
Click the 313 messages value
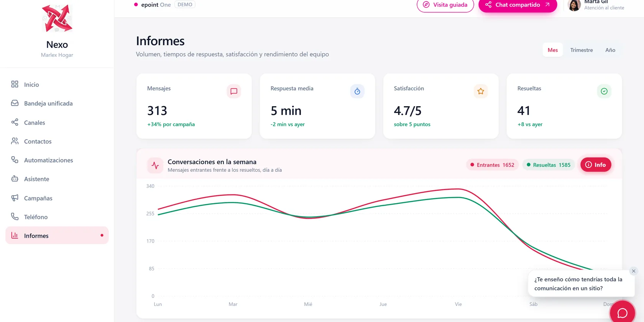coord(157,111)
